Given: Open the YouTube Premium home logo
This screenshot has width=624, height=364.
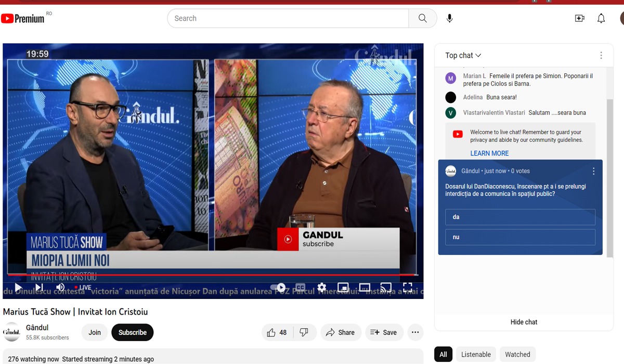Looking at the screenshot, I should [22, 19].
